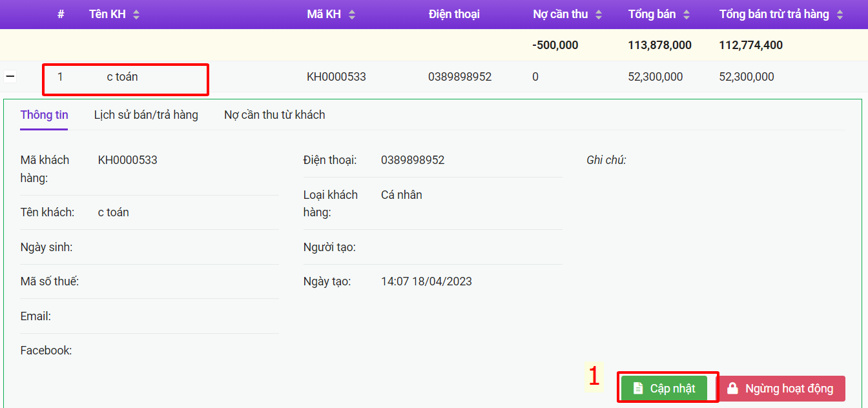Click total sales 113,878,000

659,45
